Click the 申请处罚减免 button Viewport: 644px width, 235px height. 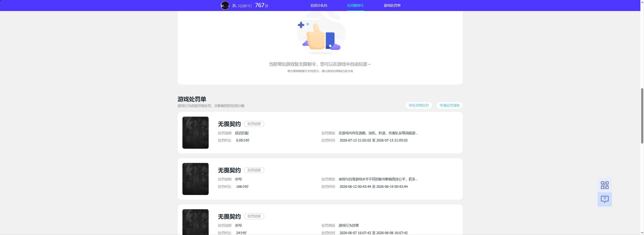coord(449,105)
